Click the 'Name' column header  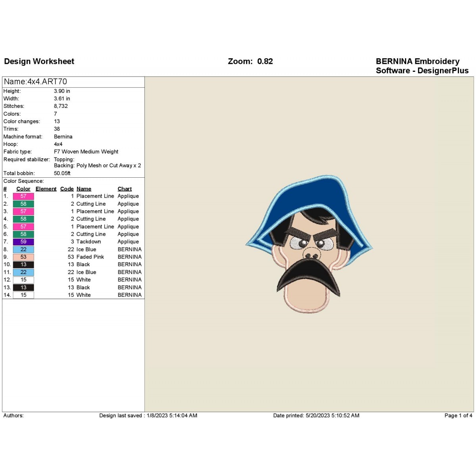coord(84,189)
